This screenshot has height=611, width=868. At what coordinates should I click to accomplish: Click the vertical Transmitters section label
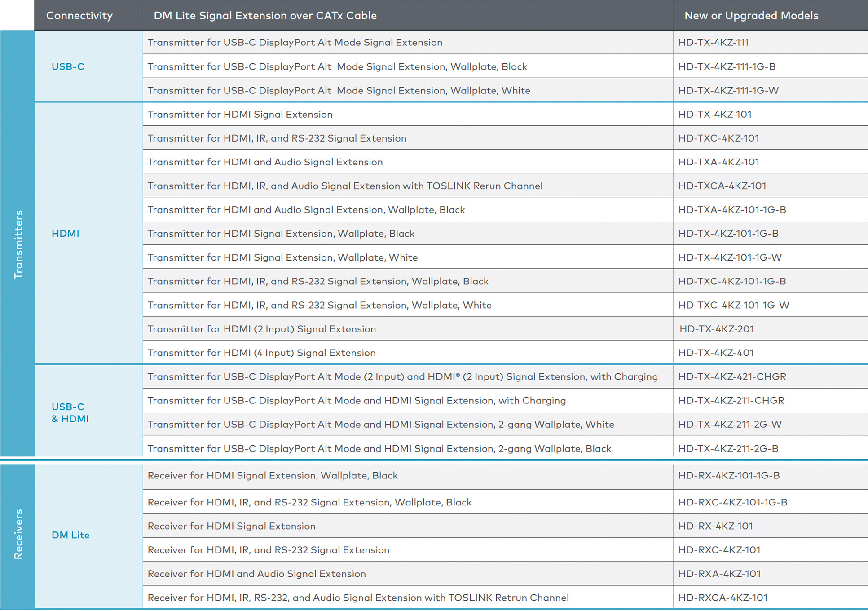[x=18, y=244]
